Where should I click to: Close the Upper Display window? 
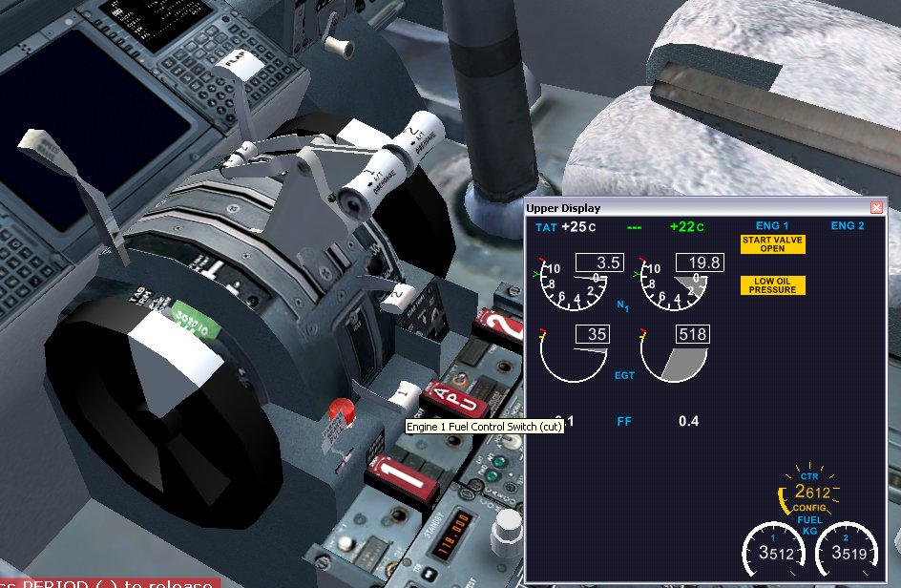[876, 208]
